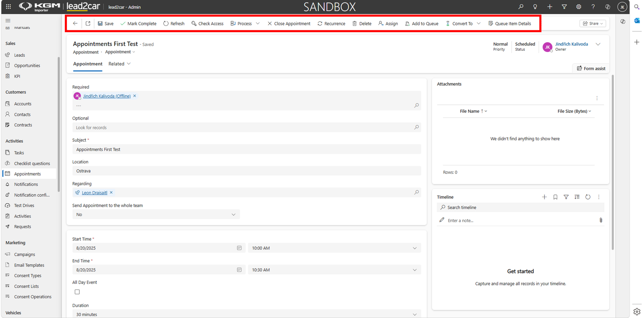644x318 pixels.
Task: Open the 10:00 AM start time dropdown
Action: [x=334, y=248]
